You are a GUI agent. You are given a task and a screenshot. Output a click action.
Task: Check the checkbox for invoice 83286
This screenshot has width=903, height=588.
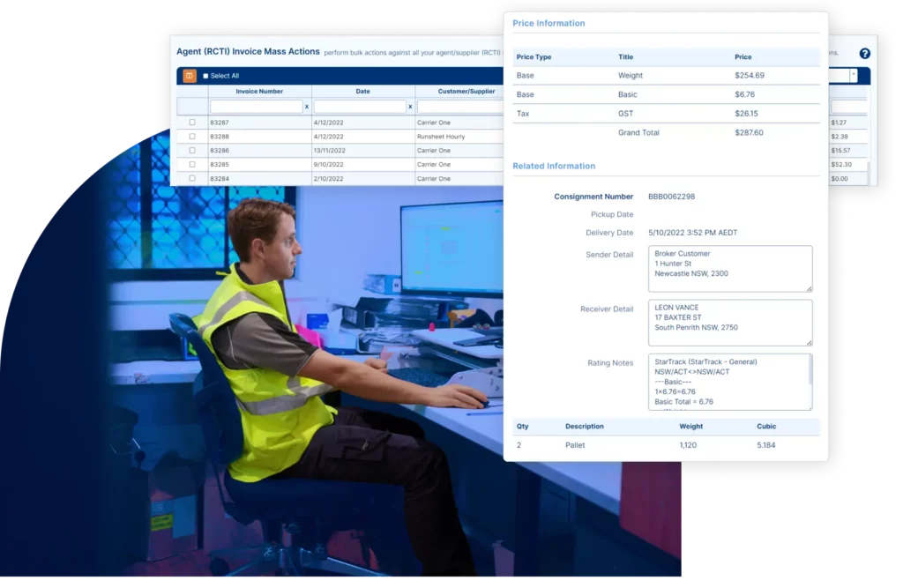(x=191, y=150)
